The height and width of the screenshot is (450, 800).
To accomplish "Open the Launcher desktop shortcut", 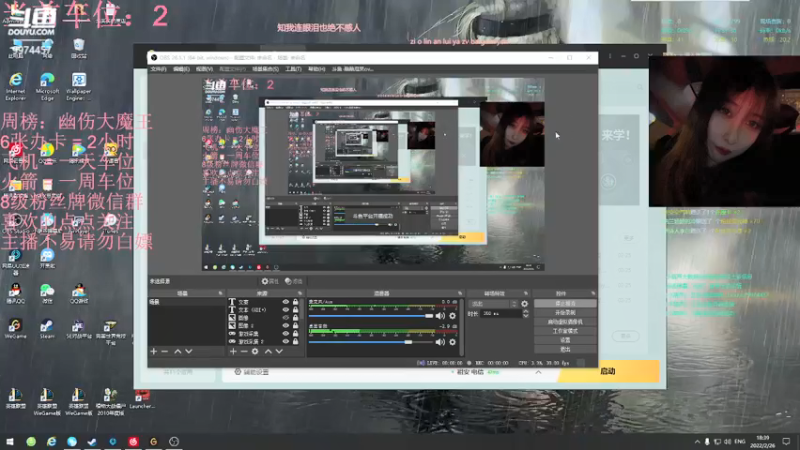I will pos(142,399).
